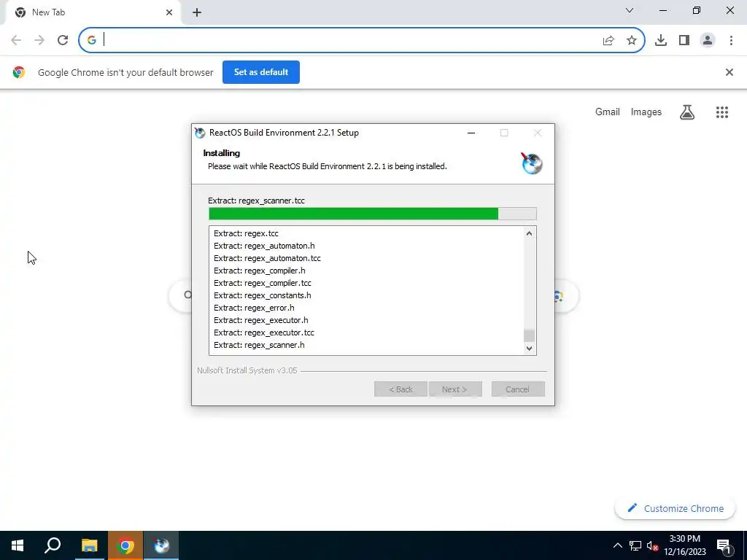Click scroll-up arrow in extract log
747x560 pixels.
coord(529,233)
